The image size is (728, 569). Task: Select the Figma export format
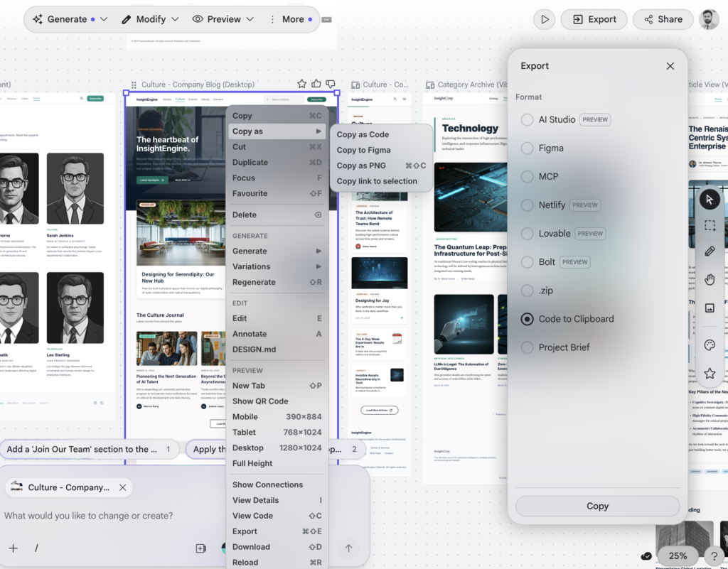(x=527, y=148)
